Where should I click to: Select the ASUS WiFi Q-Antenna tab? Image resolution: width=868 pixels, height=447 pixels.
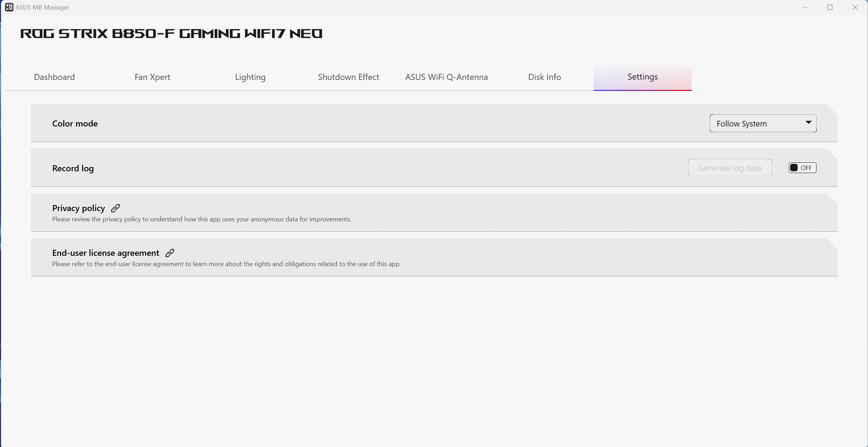point(447,77)
